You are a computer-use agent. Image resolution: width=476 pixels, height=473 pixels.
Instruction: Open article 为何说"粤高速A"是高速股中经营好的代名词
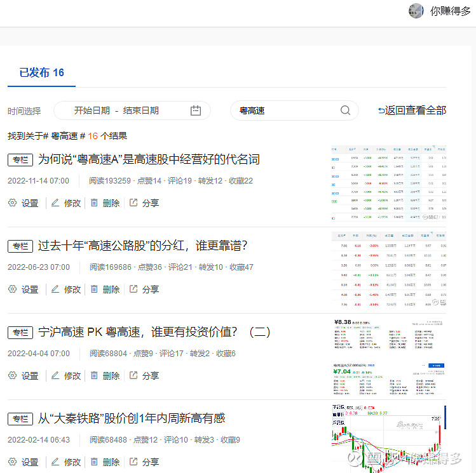click(149, 159)
